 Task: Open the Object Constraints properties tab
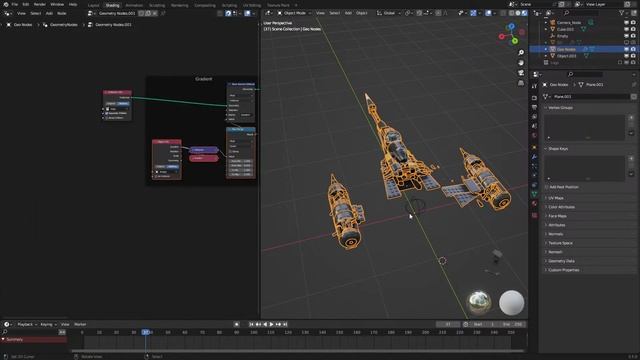[534, 185]
